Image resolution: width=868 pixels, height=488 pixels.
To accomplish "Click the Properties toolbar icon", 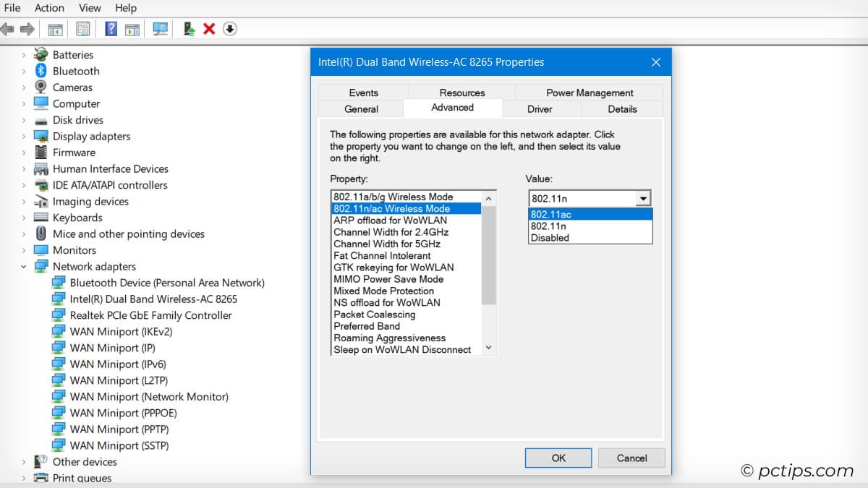I will [x=83, y=29].
